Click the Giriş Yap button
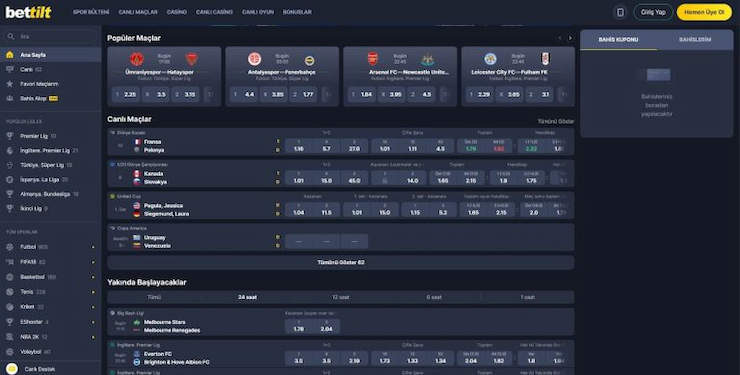The height and width of the screenshot is (375, 740). pos(653,12)
